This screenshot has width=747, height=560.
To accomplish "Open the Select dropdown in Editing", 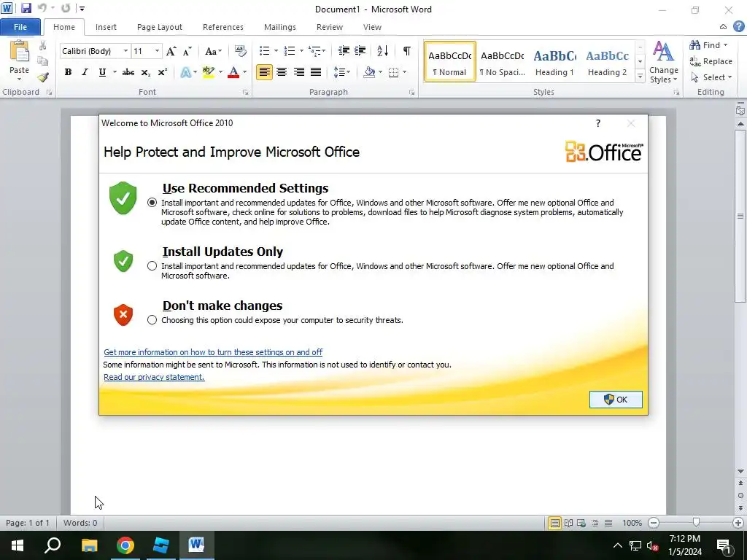I will click(x=711, y=77).
